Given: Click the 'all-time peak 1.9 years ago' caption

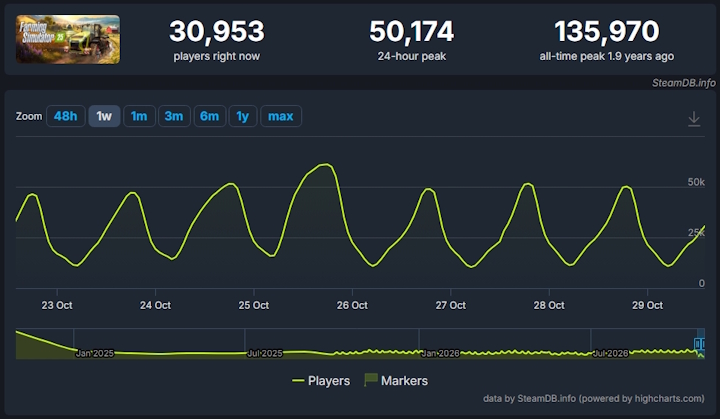Looking at the screenshot, I should click(x=607, y=56).
